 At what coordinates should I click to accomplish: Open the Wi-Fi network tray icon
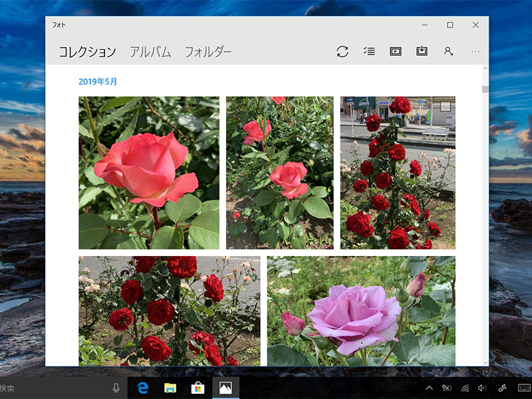pyautogui.click(x=465, y=388)
